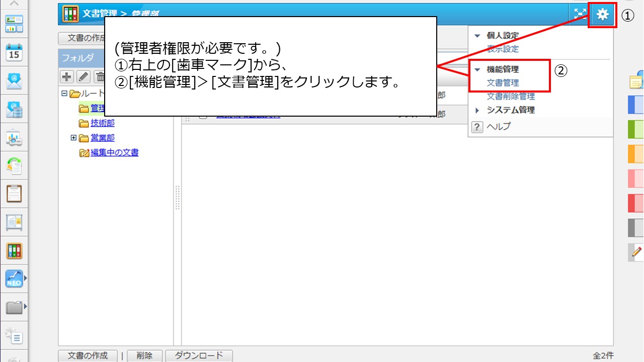Viewport: 644px width, 362px height.
Task: Collapse the 機能管理 menu section
Action: pos(477,70)
